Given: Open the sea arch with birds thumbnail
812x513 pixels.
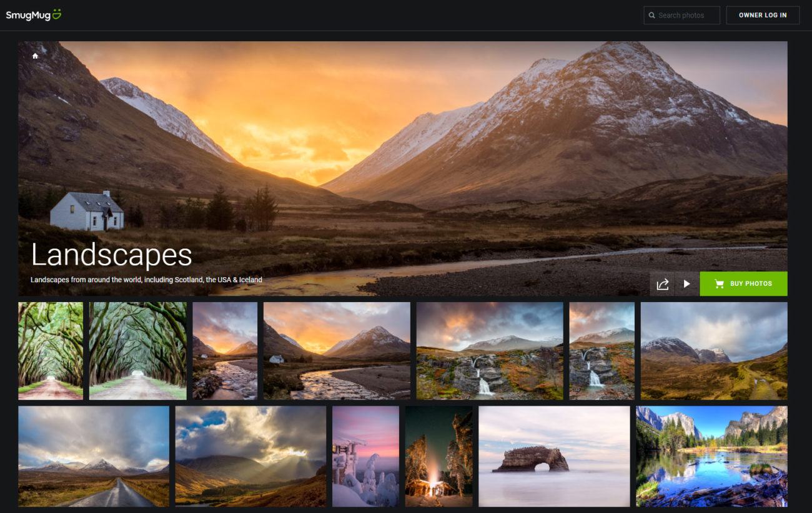Looking at the screenshot, I should click(x=552, y=457).
